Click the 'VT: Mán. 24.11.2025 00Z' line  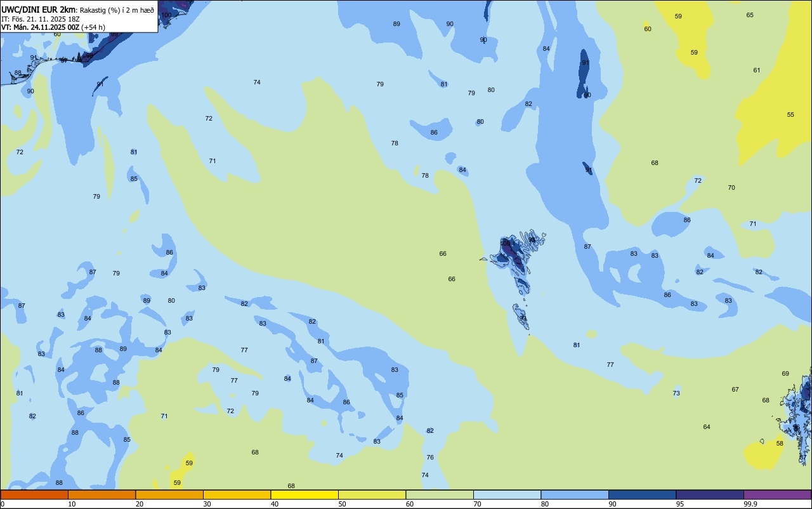(40, 27)
